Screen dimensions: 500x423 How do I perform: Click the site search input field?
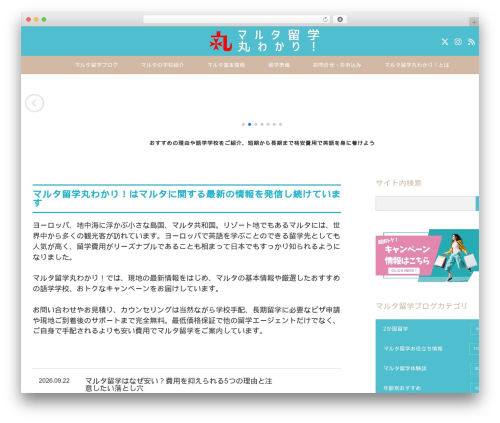[x=425, y=203]
